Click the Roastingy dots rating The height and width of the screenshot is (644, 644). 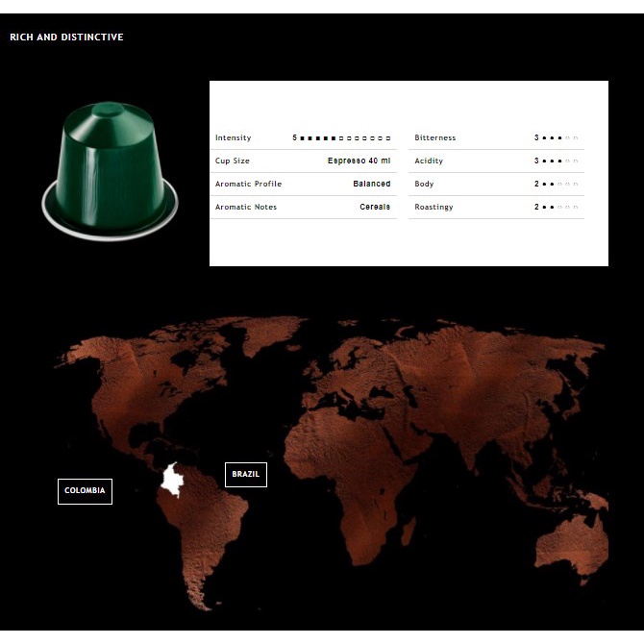(x=559, y=208)
